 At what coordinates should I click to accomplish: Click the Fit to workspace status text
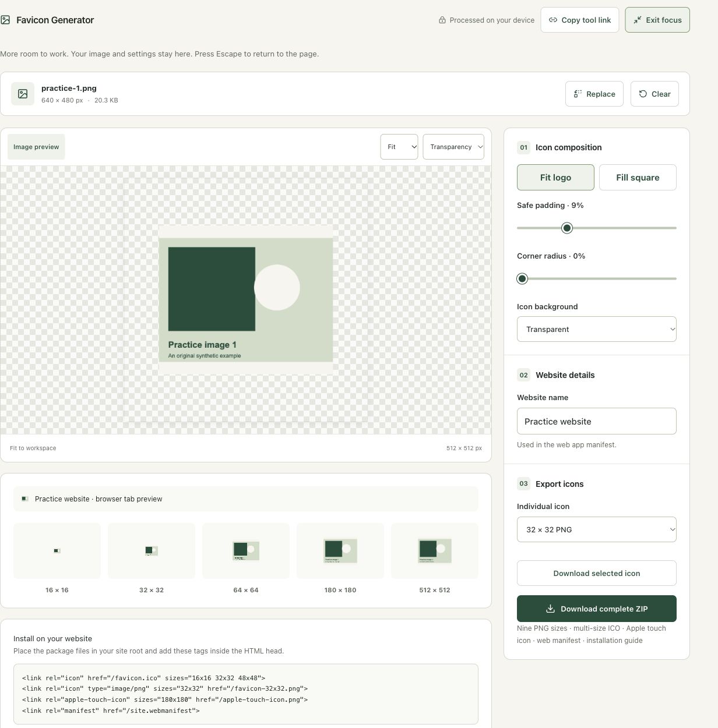(33, 448)
